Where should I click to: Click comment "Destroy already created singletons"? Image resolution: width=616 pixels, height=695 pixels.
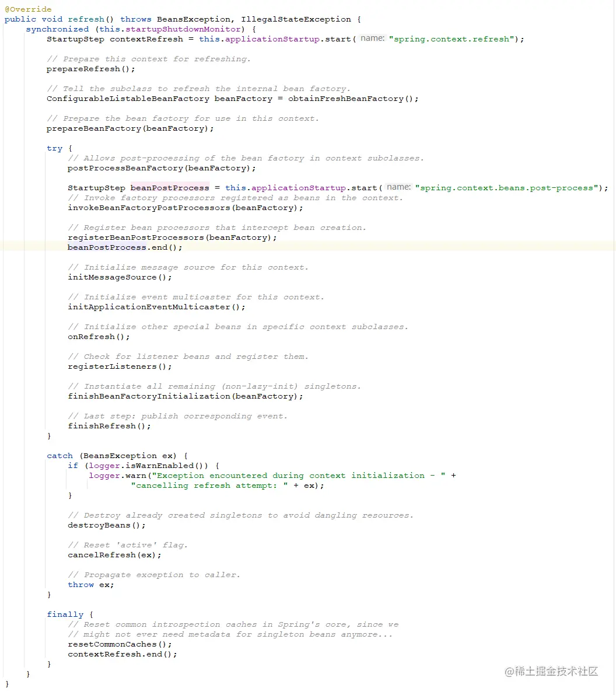[241, 515]
